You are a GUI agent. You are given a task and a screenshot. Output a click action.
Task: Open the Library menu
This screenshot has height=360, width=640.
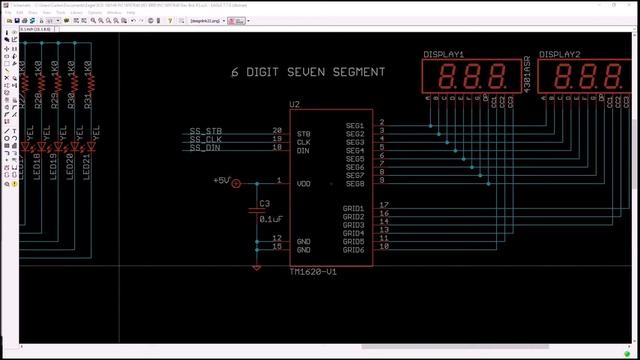click(x=76, y=13)
